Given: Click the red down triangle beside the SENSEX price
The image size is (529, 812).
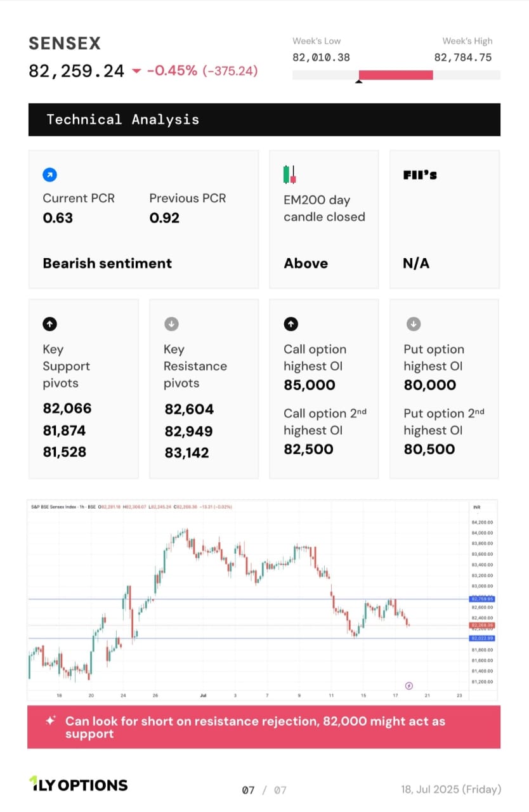Looking at the screenshot, I should pos(136,71).
